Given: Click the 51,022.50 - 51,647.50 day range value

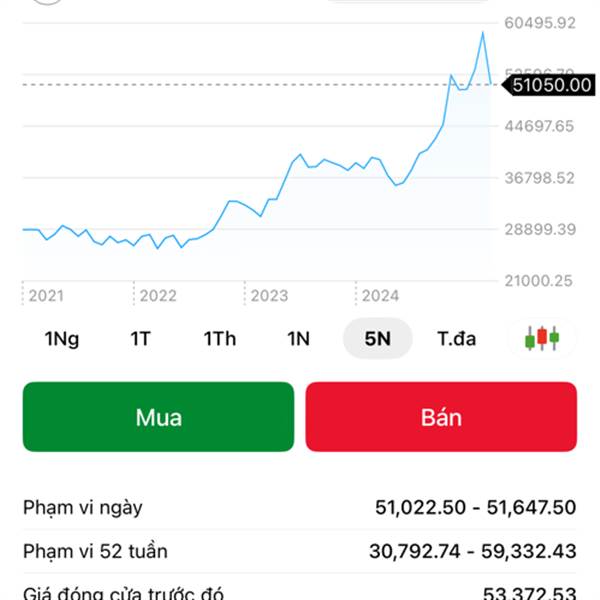Looking at the screenshot, I should pos(476,507).
